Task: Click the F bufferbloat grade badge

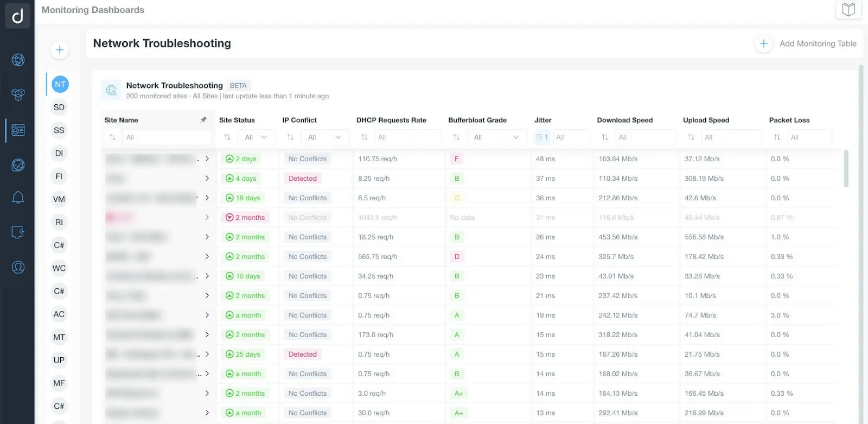Action: click(x=457, y=159)
